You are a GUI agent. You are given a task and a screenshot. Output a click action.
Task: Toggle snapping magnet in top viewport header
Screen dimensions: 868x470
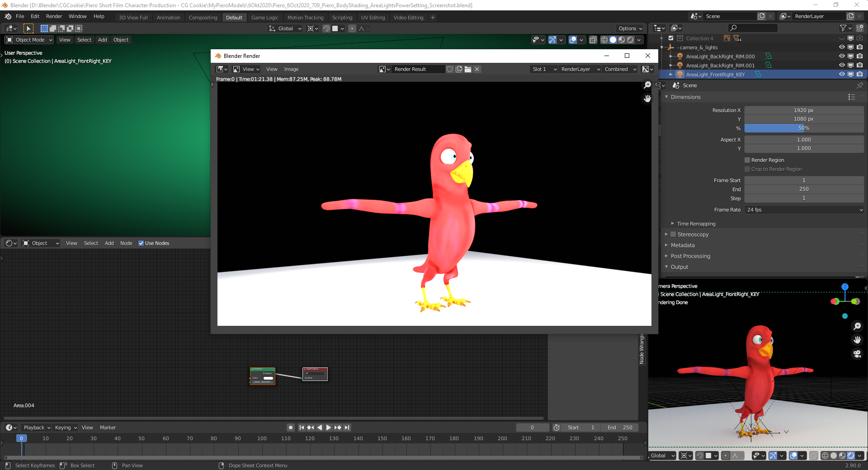click(326, 28)
